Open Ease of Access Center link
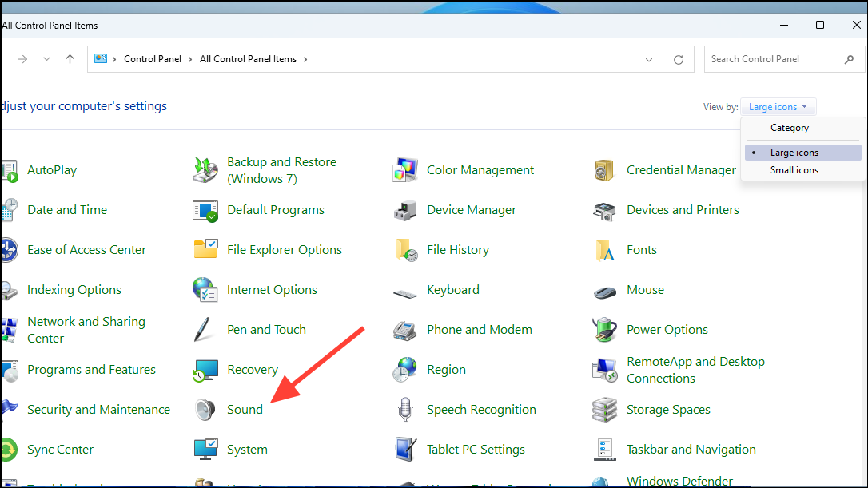This screenshot has width=868, height=488. coord(86,250)
